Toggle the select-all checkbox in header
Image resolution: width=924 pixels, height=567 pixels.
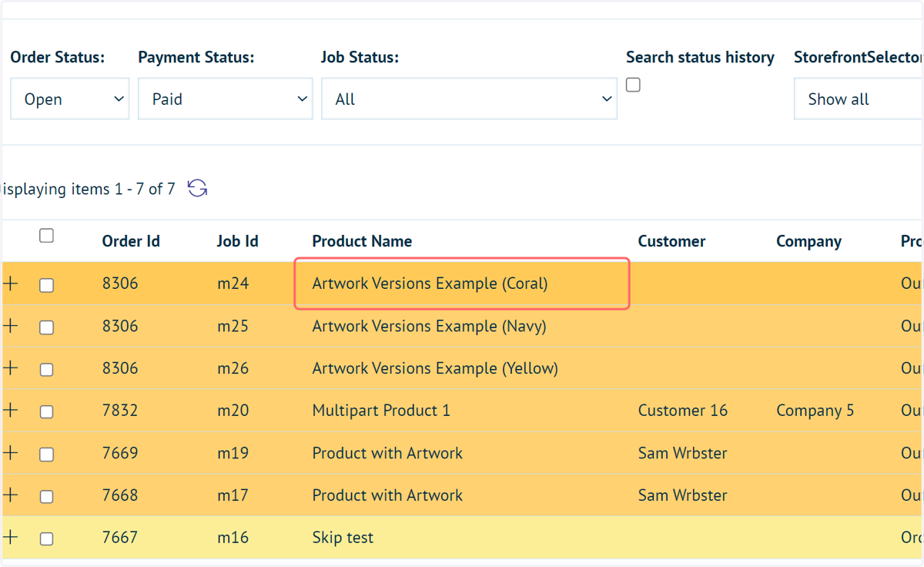46,236
